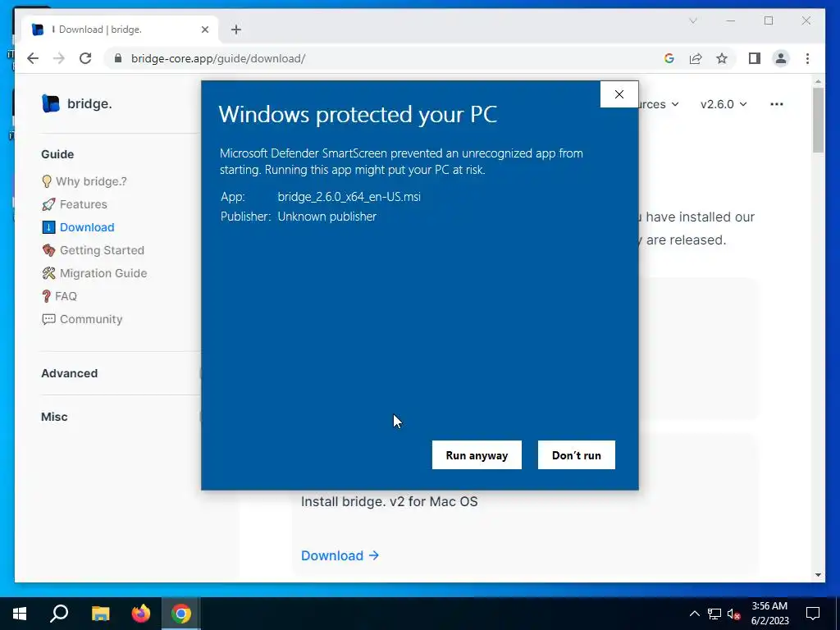This screenshot has width=840, height=630.
Task: Open network icon in system tray
Action: point(714,614)
